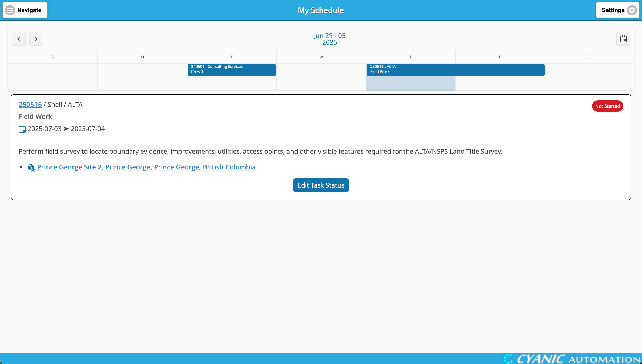Select the 250516 ALTA Field Work event

pyautogui.click(x=455, y=70)
